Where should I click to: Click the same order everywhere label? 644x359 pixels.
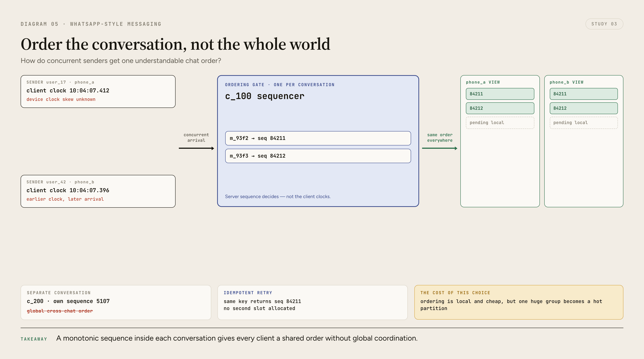click(440, 138)
